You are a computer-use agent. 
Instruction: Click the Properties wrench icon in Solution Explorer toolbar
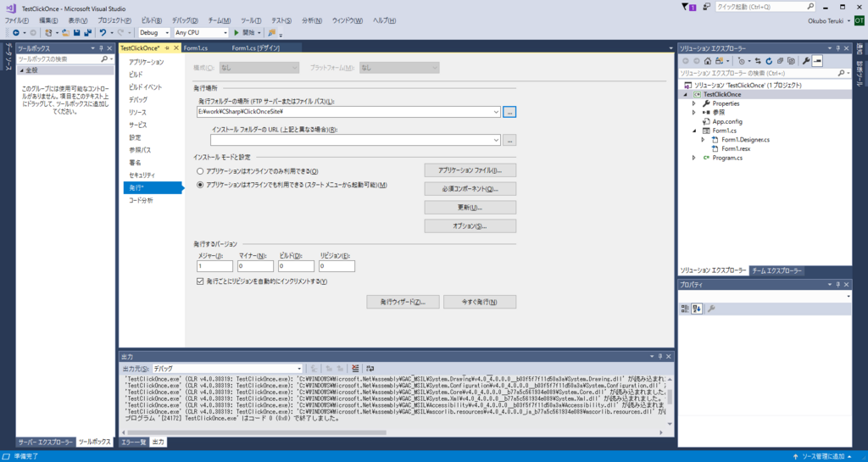[x=806, y=61]
